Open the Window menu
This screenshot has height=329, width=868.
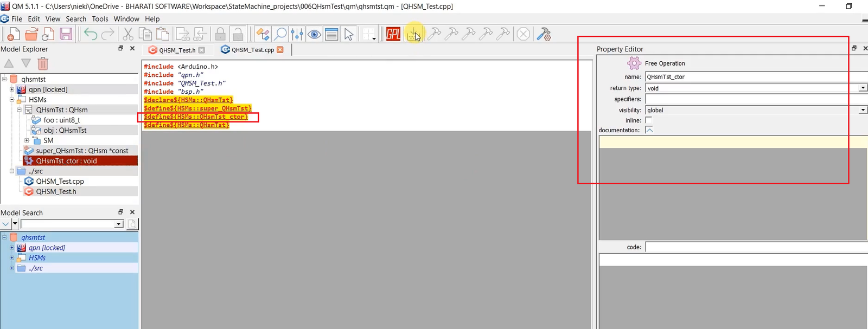point(126,19)
